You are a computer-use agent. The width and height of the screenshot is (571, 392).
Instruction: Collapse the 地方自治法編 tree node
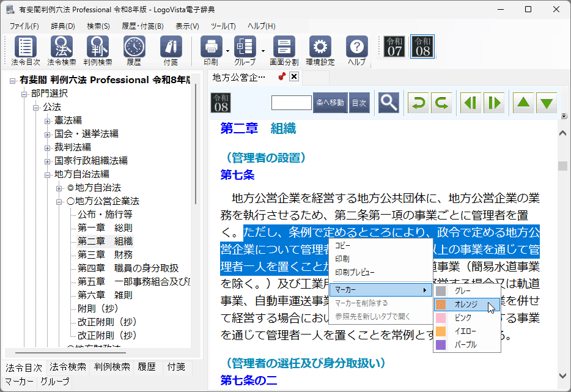tap(47, 174)
